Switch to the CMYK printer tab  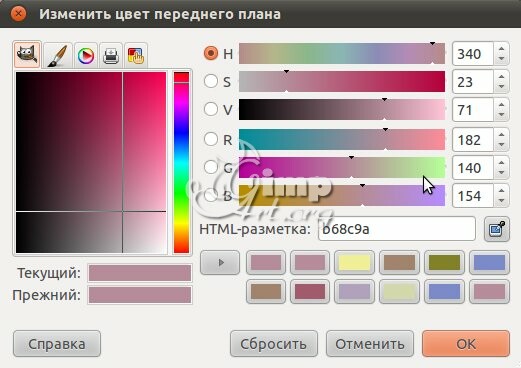(x=111, y=55)
